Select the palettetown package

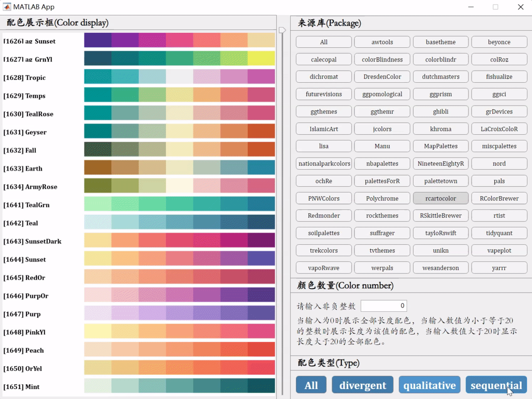pyautogui.click(x=441, y=181)
